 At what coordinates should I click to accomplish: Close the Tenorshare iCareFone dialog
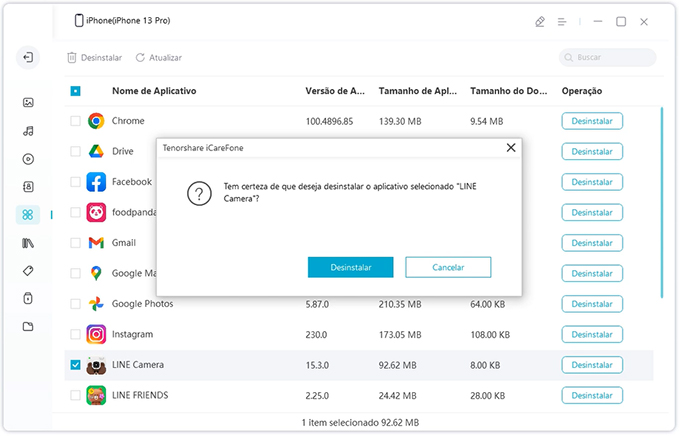[511, 148]
